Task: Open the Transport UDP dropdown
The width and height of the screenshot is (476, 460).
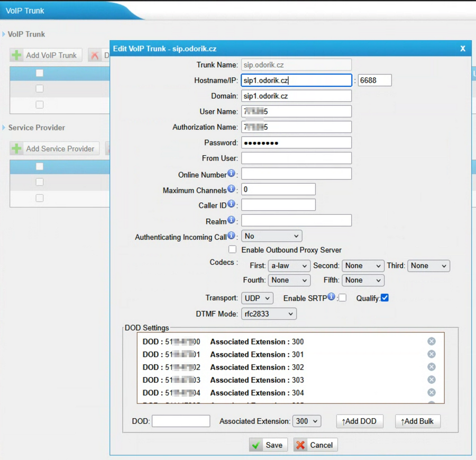Action: (x=258, y=298)
